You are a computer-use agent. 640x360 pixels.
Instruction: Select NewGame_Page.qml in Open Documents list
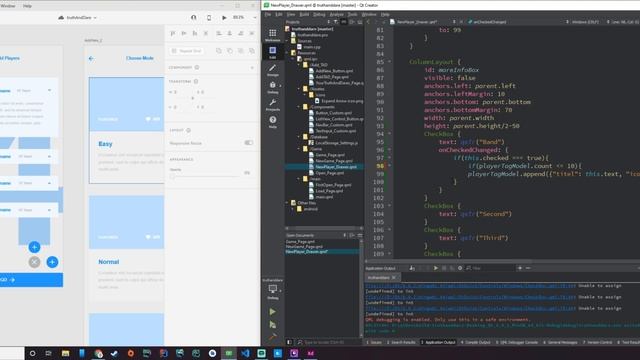[304, 247]
